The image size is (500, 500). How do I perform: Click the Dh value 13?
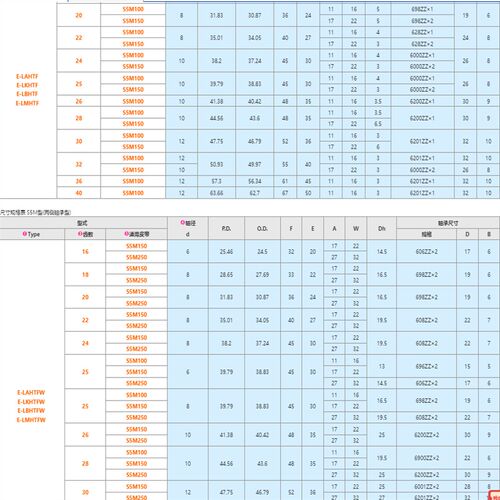point(382,366)
